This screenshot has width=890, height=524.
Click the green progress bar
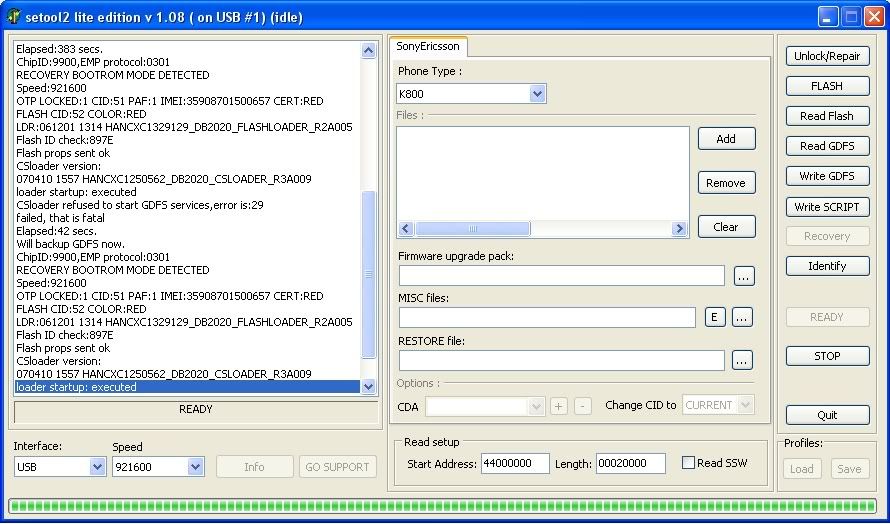point(444,505)
